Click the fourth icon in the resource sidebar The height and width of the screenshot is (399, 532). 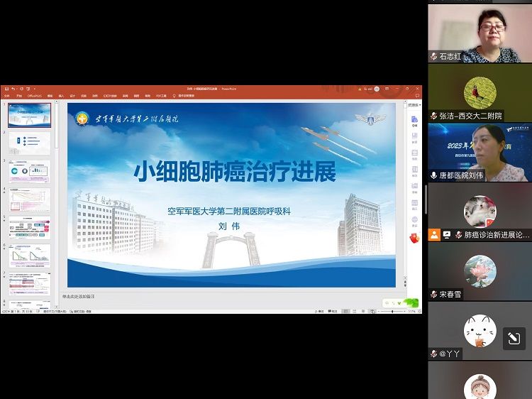[414, 171]
